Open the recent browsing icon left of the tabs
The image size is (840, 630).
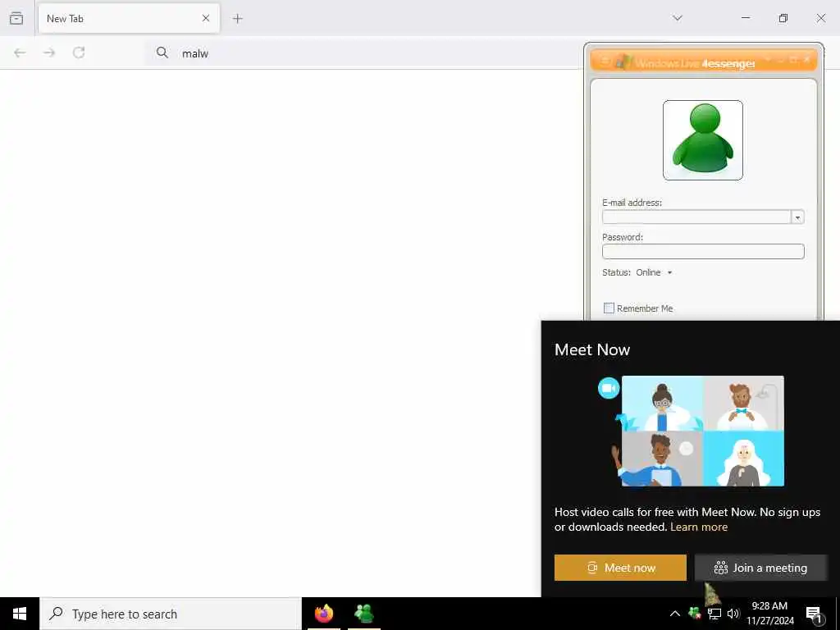(x=16, y=18)
